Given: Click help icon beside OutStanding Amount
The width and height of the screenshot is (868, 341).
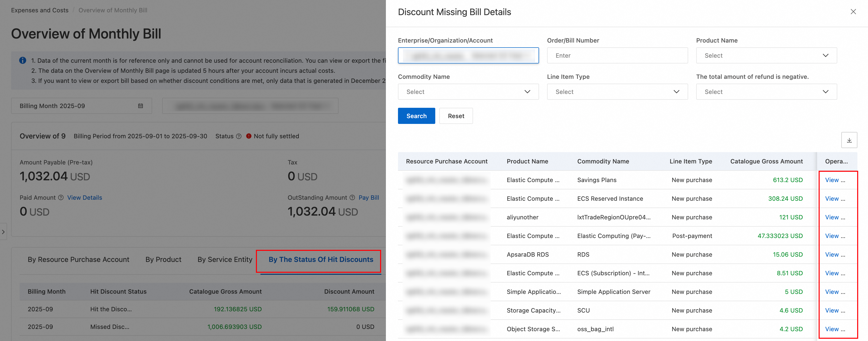Looking at the screenshot, I should (352, 198).
